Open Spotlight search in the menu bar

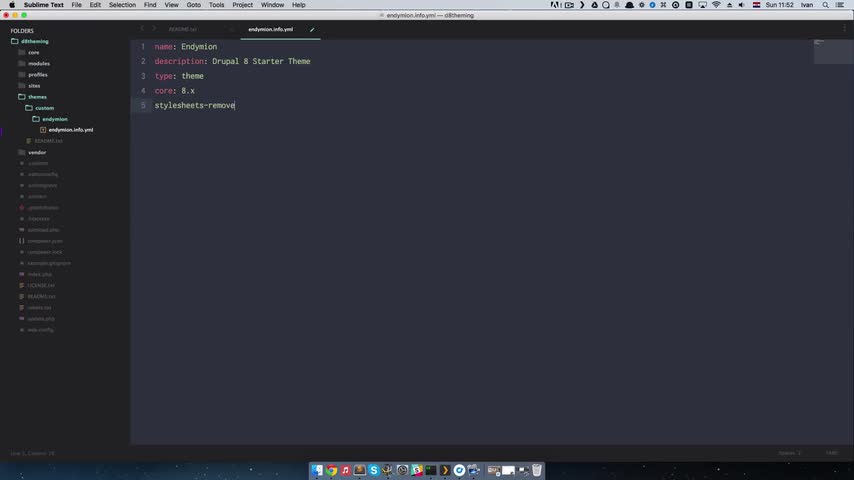pos(826,5)
